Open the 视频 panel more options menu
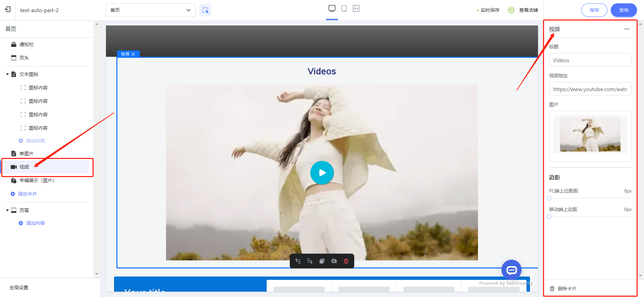The image size is (644, 297). tap(627, 29)
